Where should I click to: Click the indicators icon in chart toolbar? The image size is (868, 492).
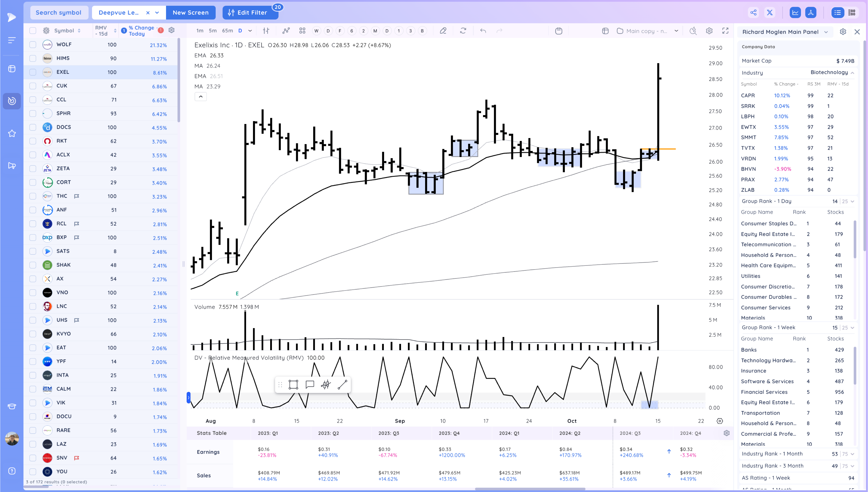pyautogui.click(x=286, y=31)
